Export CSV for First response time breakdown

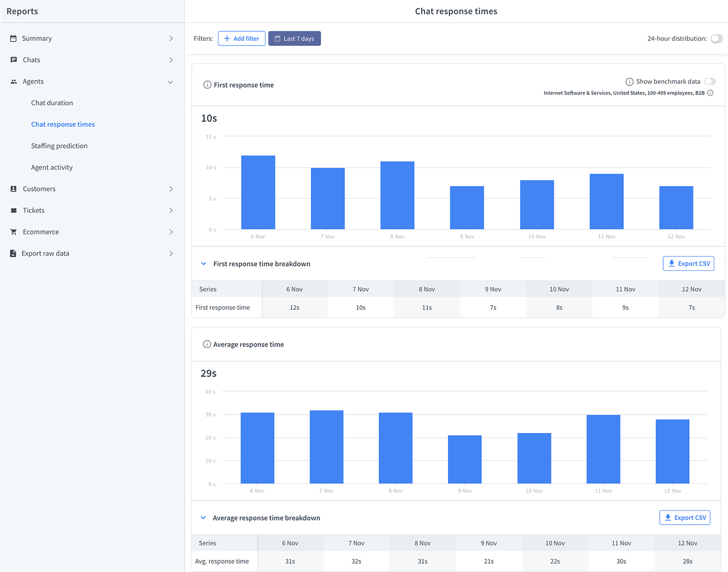(689, 263)
